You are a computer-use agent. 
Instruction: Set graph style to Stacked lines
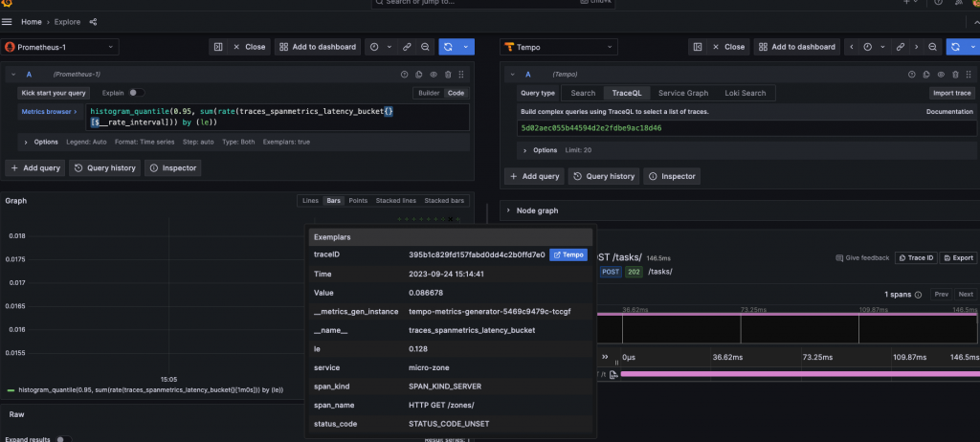tap(395, 201)
